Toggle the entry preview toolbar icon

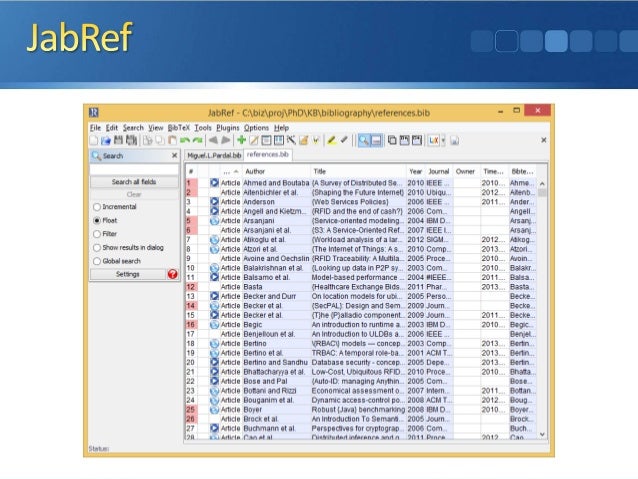pos(376,140)
